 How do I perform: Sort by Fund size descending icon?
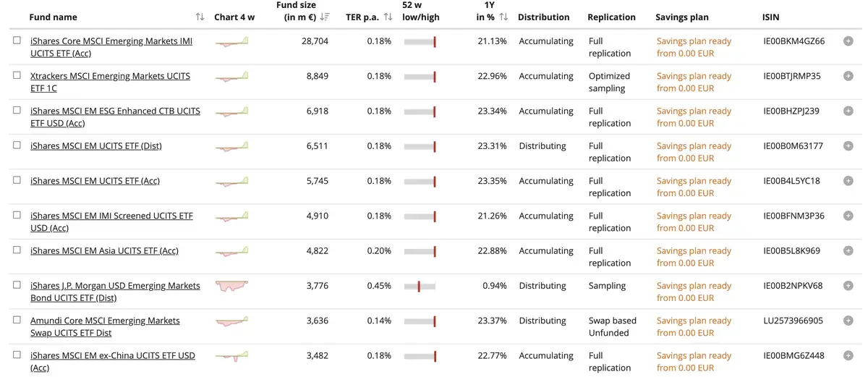click(325, 17)
